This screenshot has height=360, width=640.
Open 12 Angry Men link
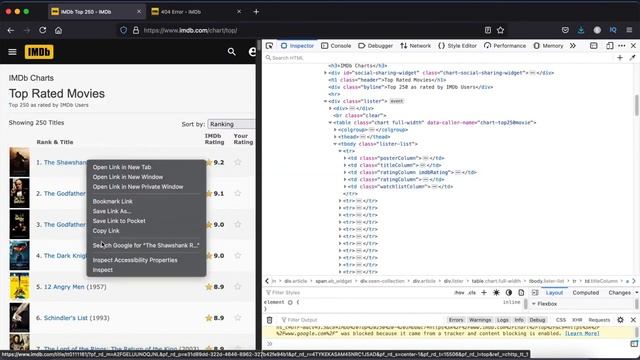[64, 287]
